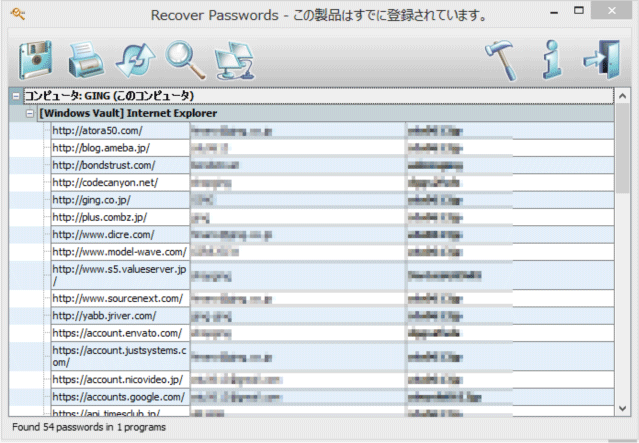Select the http://yabb.jriver.com/ entry
Image resolution: width=639 pixels, height=443 pixels.
pos(120,316)
